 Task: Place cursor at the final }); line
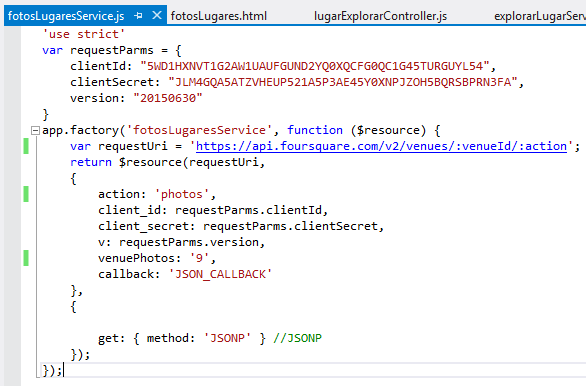[x=53, y=370]
